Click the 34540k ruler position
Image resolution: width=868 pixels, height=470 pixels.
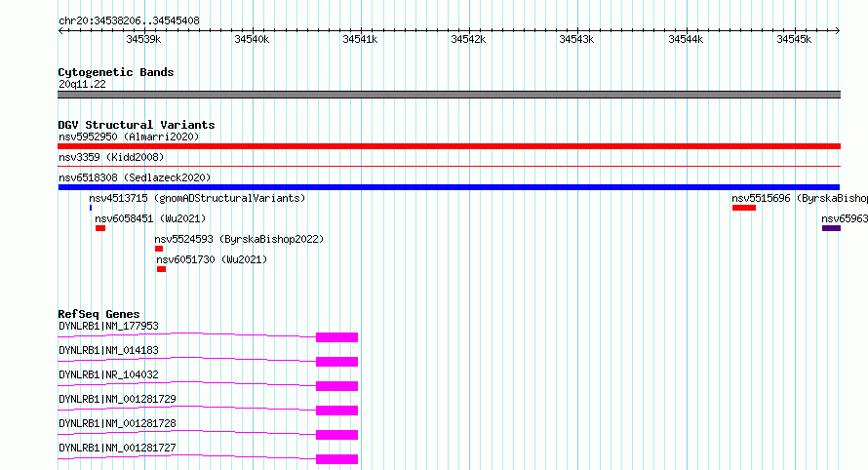click(x=252, y=39)
